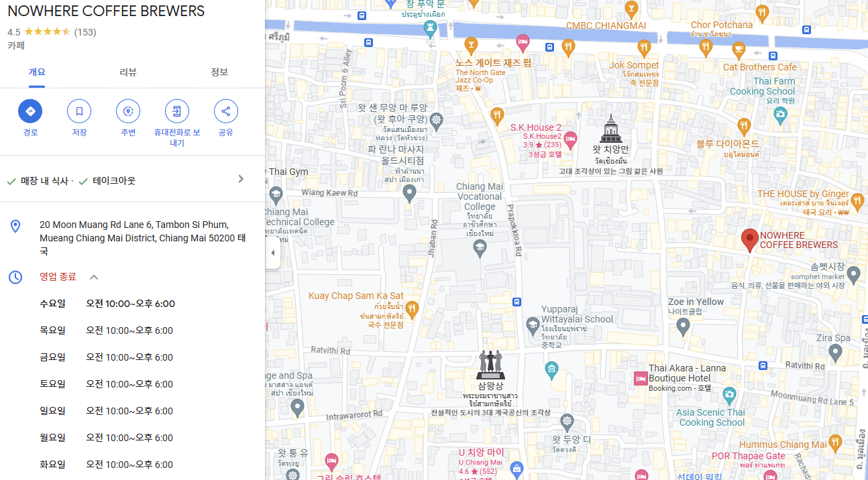Click the 목요일 hours row
The image size is (868, 480).
click(x=107, y=331)
